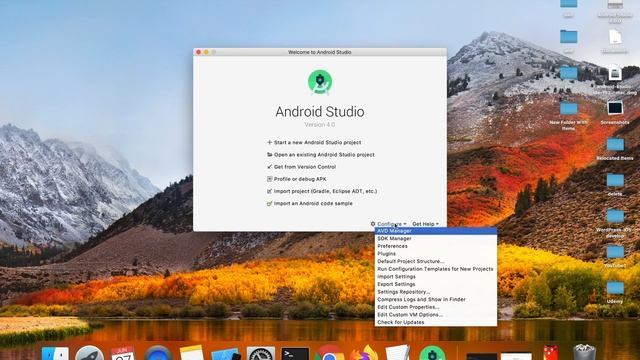Open an existing Android Studio project
The height and width of the screenshot is (360, 640).
[324, 155]
